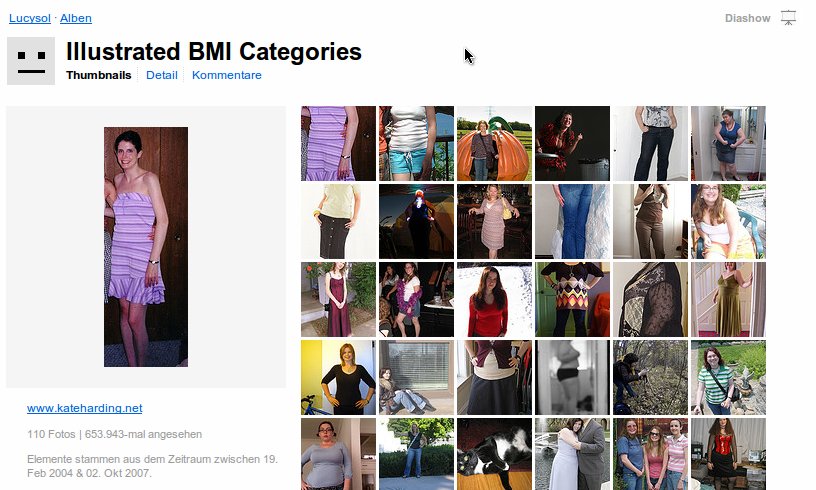This screenshot has height=490, width=816.
Task: Open the large purple striped dress photo
Action: (146, 247)
